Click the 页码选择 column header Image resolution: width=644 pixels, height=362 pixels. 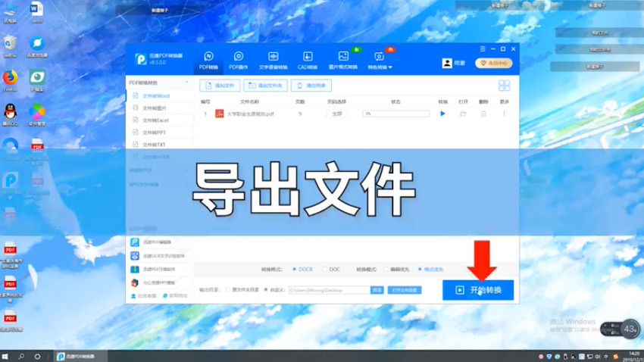[x=336, y=101]
